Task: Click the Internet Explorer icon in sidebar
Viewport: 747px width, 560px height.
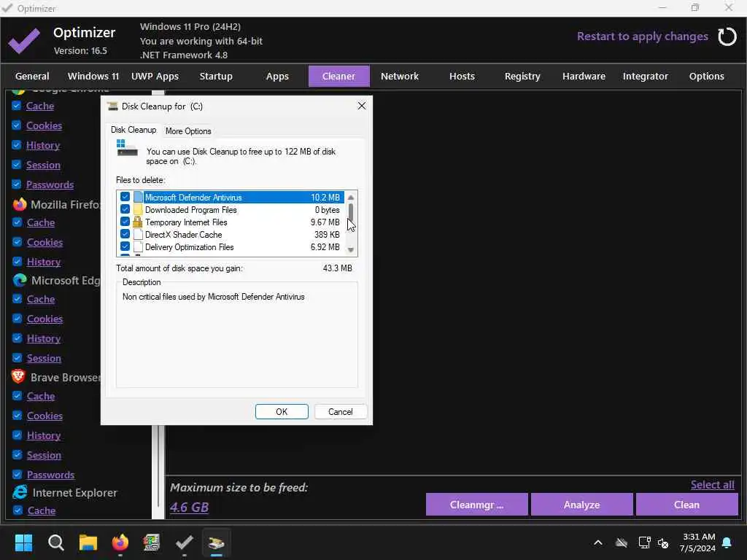Action: pyautogui.click(x=20, y=492)
